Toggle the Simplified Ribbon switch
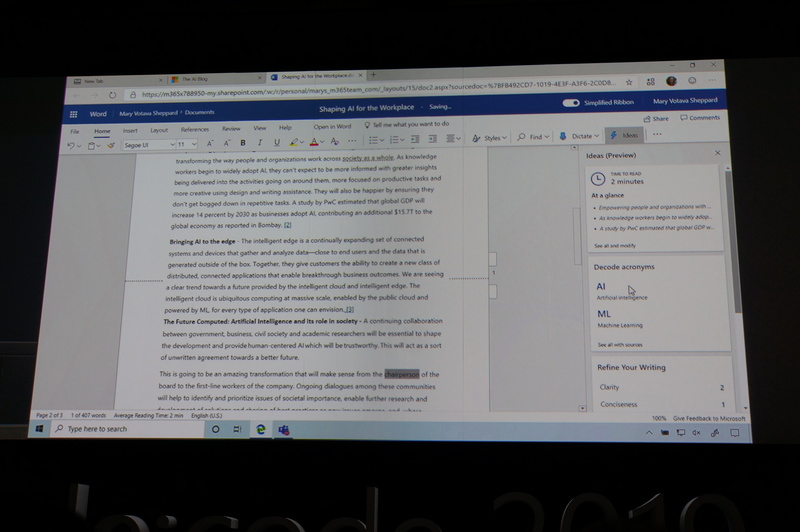 pyautogui.click(x=571, y=103)
